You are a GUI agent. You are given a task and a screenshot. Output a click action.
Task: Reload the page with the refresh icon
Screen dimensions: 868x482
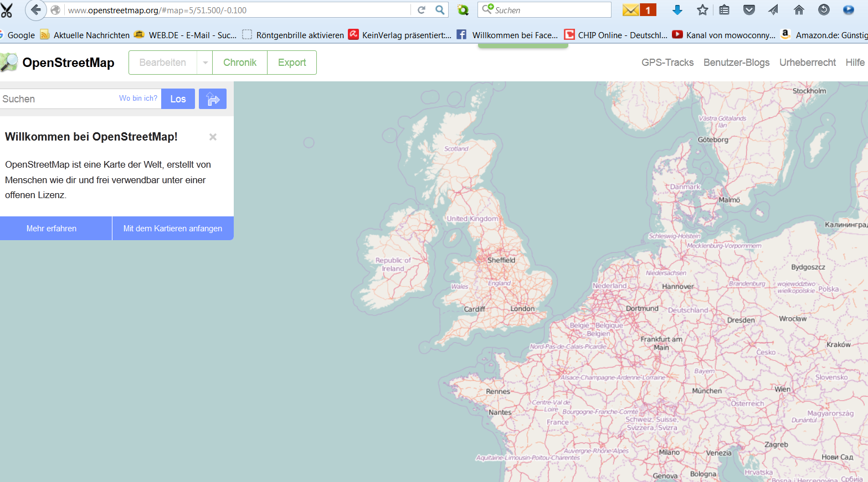422,10
